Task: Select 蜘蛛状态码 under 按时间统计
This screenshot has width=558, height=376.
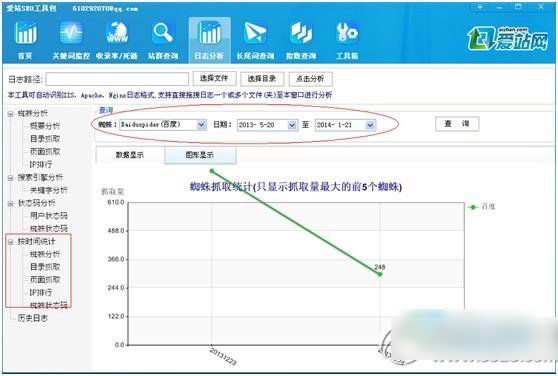Action: [49, 305]
